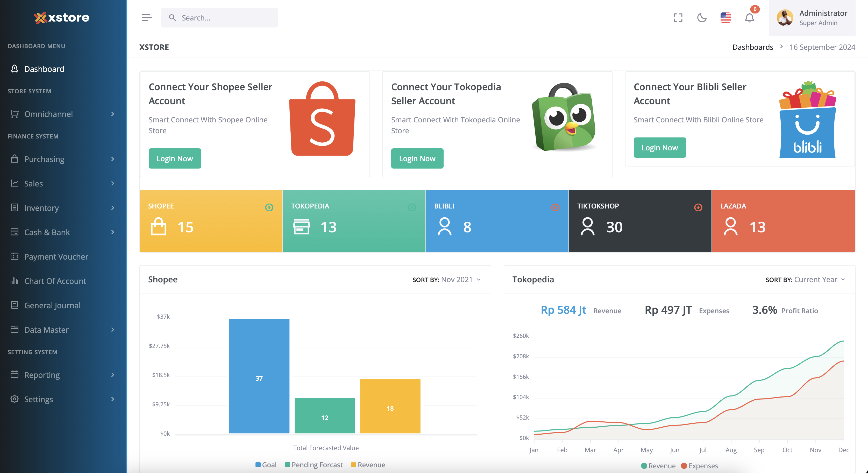
Task: Toggle dark mode moon icon
Action: tap(702, 18)
